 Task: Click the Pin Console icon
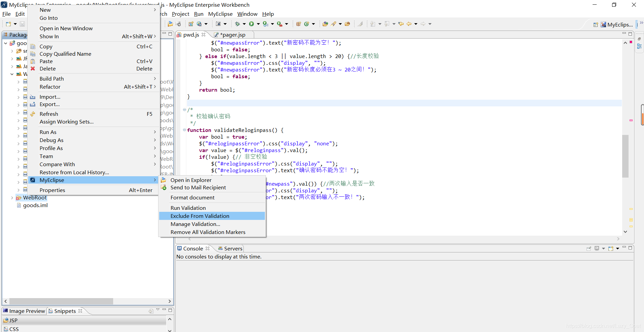coord(589,248)
